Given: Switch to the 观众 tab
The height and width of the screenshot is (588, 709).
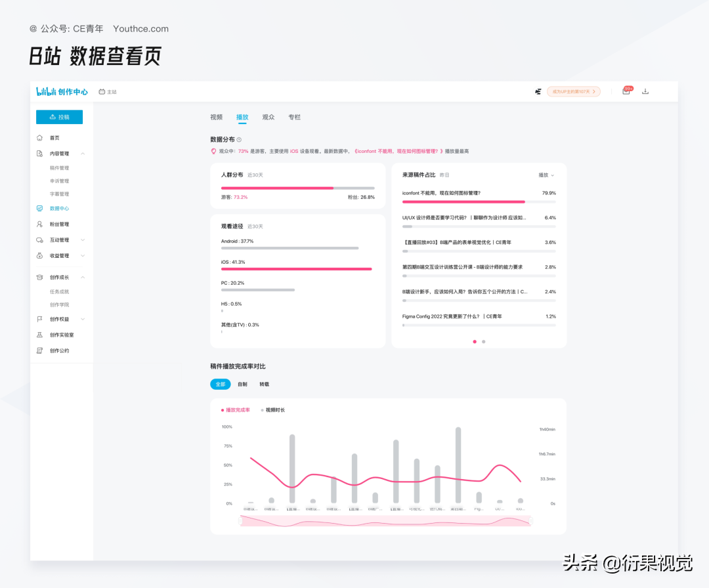Looking at the screenshot, I should [x=267, y=117].
